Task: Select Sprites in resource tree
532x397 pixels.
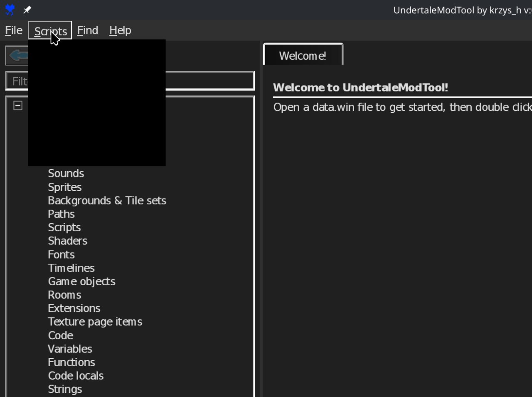Action: [x=65, y=187]
